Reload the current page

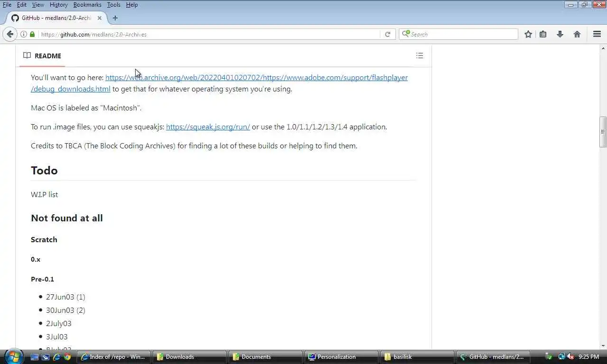[387, 34]
